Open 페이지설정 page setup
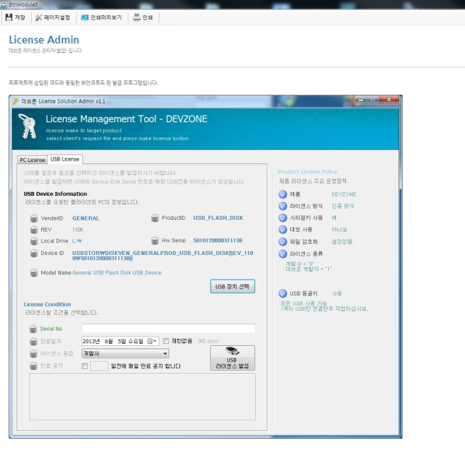 53,18
